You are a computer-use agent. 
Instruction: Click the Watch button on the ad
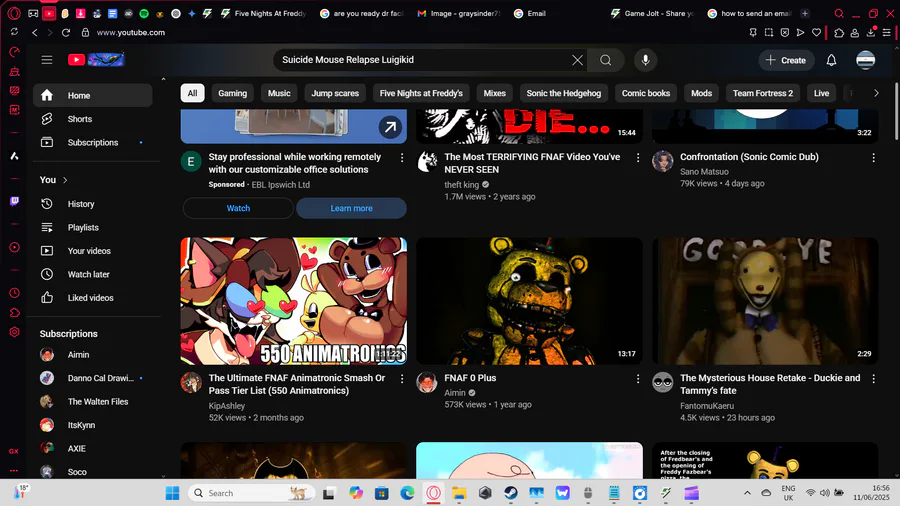238,208
